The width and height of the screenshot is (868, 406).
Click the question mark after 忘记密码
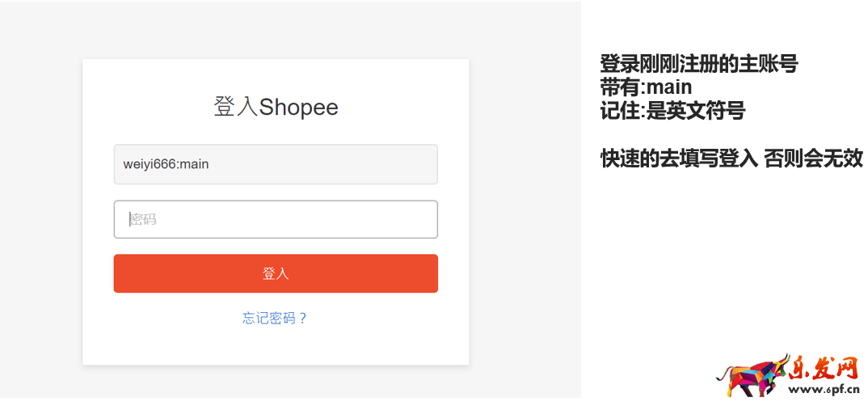click(303, 319)
